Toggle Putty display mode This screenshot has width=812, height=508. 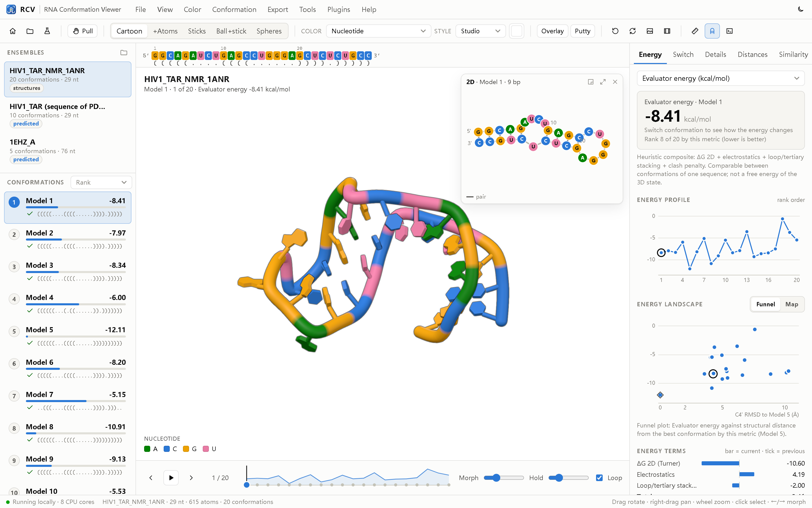(x=583, y=31)
